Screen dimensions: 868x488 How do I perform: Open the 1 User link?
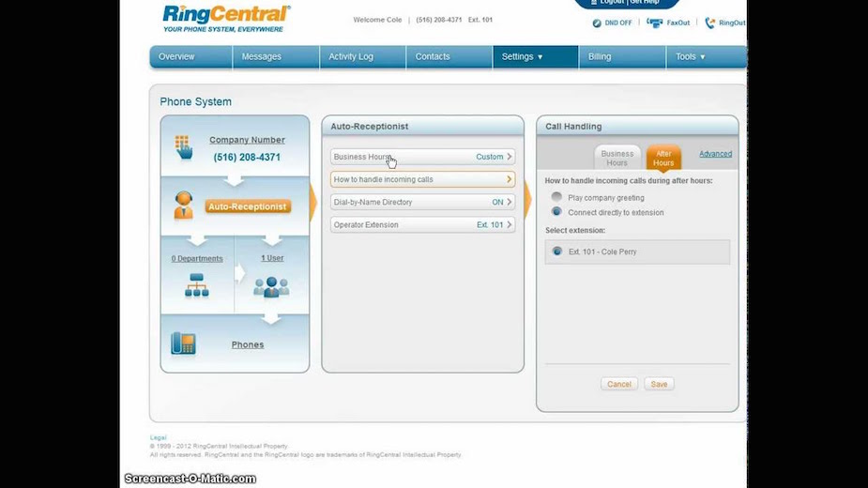tap(272, 258)
